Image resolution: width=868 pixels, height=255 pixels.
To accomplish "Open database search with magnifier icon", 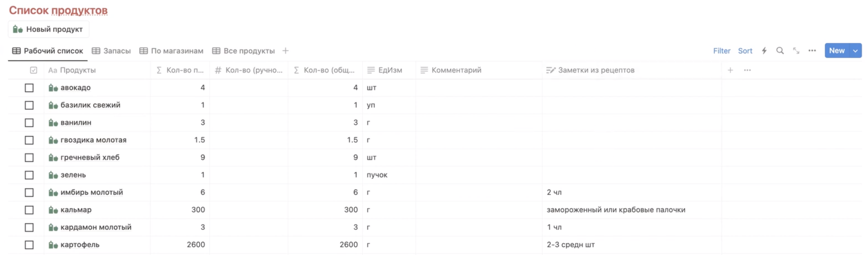I will tap(780, 51).
